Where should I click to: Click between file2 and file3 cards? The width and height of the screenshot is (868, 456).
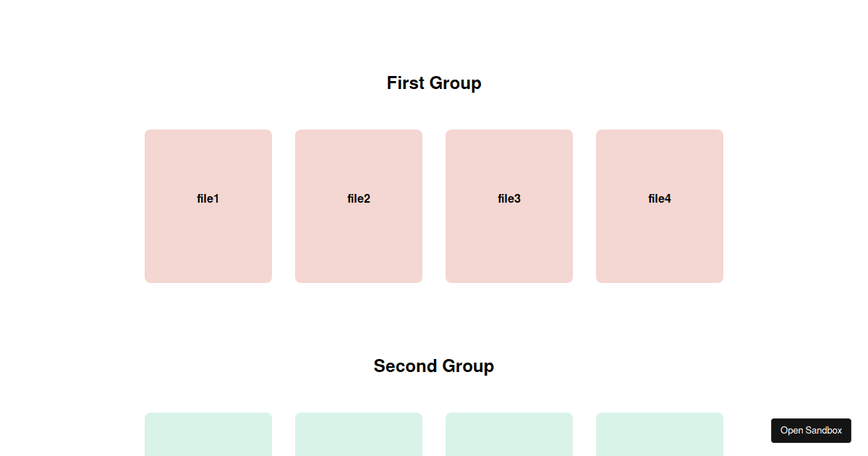434,206
